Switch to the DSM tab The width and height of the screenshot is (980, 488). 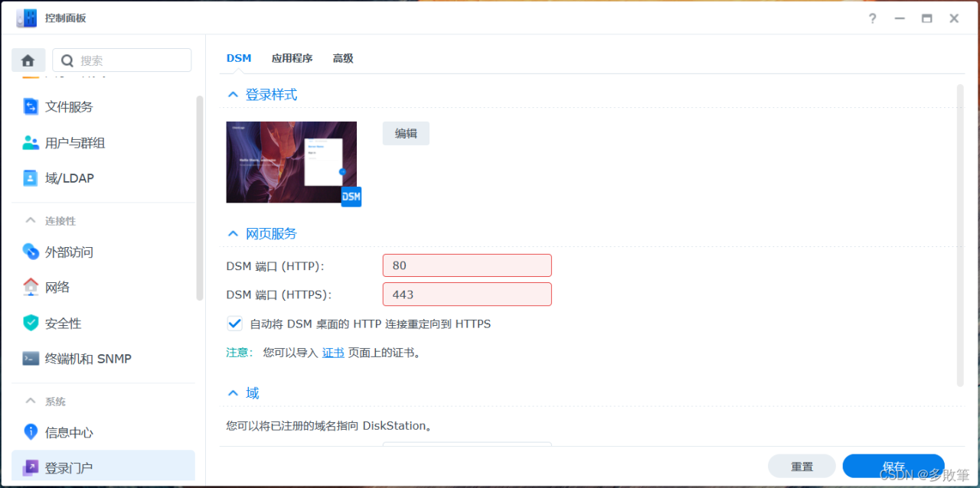[239, 58]
